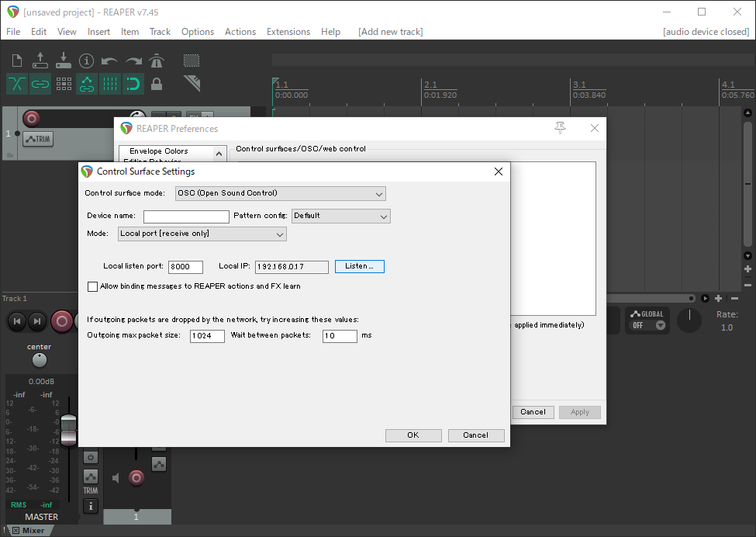
Task: Close the Control Surface Settings dialog
Action: (x=499, y=171)
